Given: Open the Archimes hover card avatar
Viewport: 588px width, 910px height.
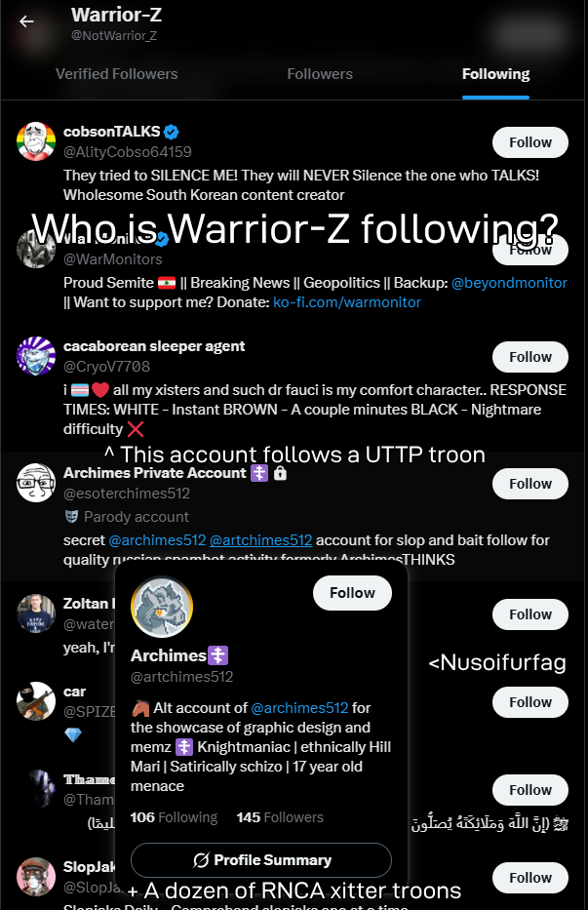Looking at the screenshot, I should click(x=162, y=607).
